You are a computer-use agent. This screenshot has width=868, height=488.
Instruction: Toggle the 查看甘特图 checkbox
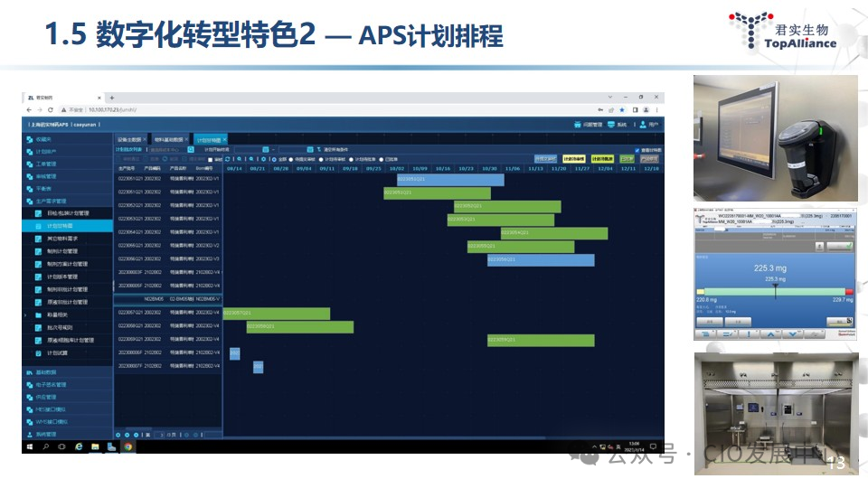click(x=637, y=150)
